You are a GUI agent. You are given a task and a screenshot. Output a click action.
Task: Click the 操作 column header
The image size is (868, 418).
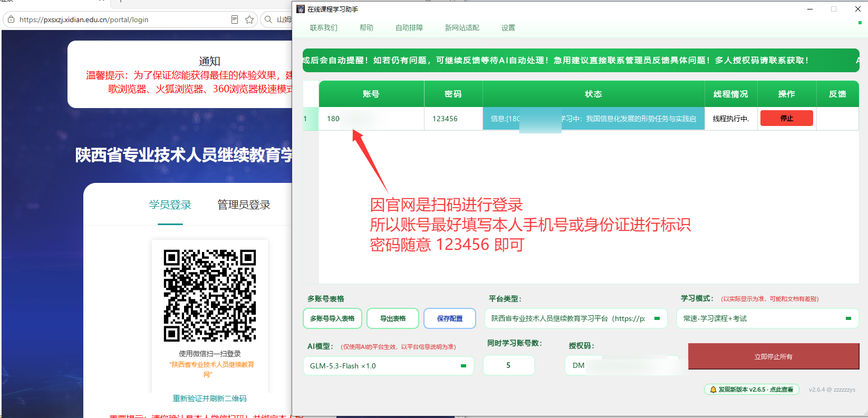786,94
